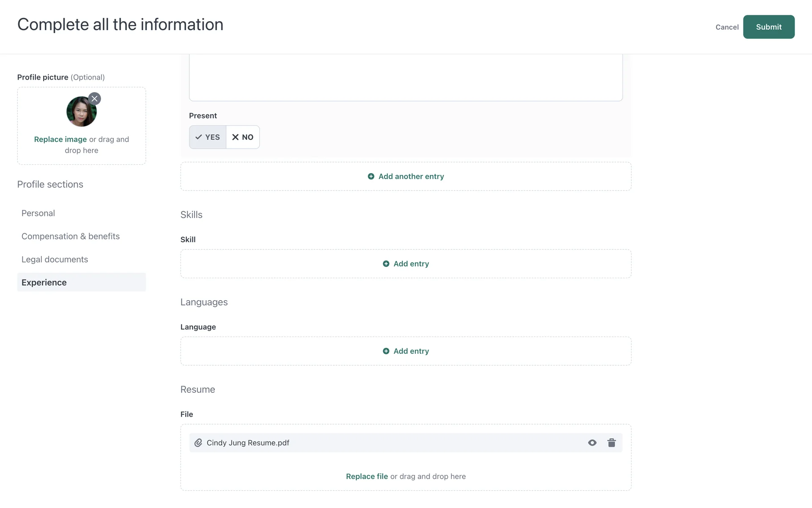Cancel the information form
The width and height of the screenshot is (812, 508).
click(727, 27)
